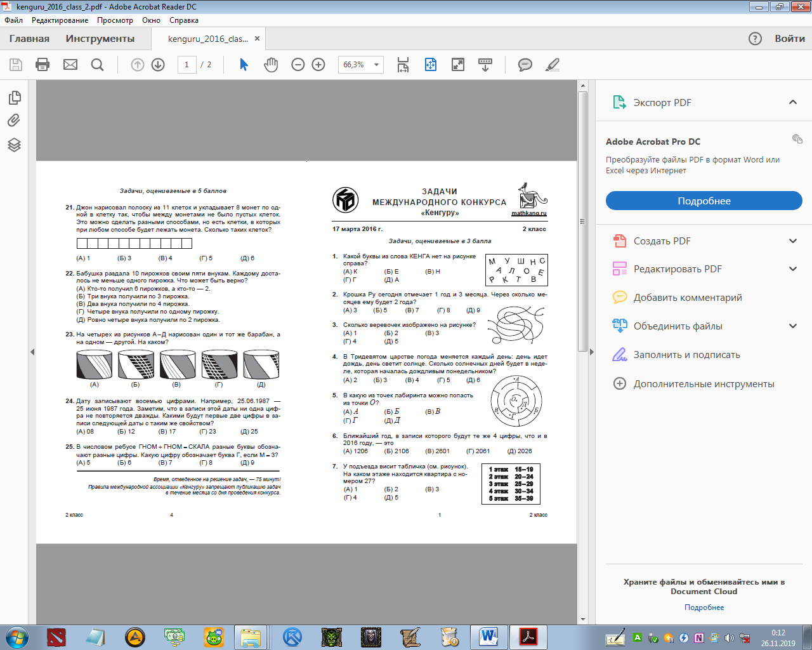
Task: Click the vertical scrollbar thumb
Action: (582, 222)
